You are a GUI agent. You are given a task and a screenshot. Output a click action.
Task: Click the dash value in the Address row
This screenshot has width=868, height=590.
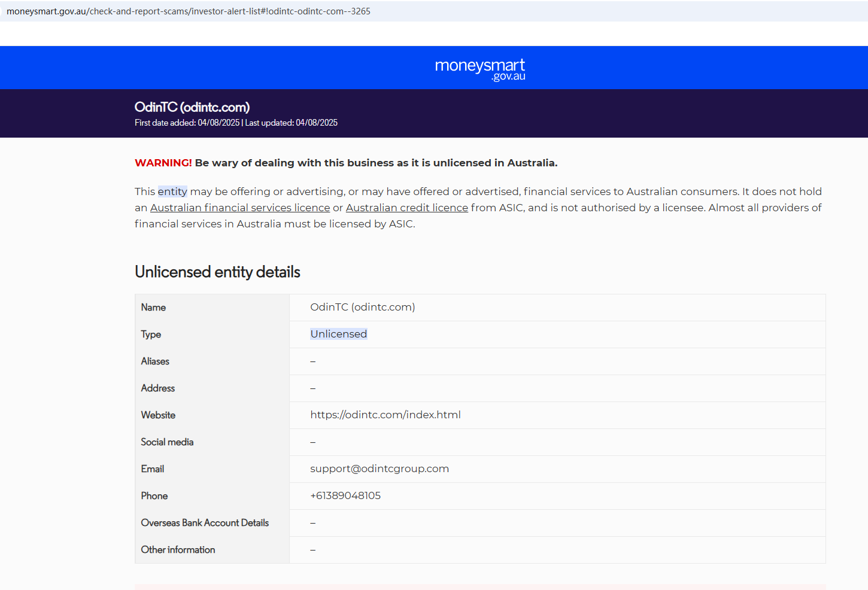coord(312,388)
